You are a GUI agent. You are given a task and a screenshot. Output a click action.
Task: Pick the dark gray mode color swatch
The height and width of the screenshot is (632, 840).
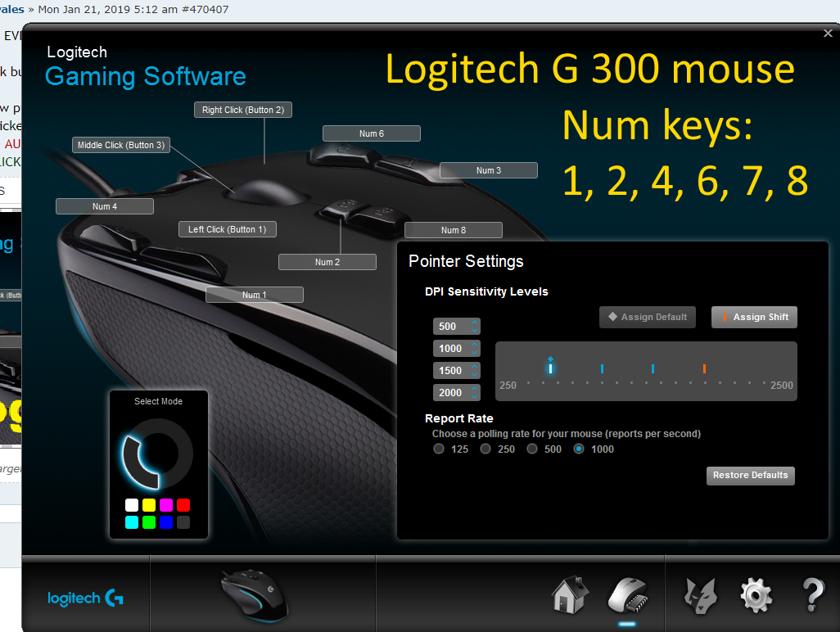(183, 522)
